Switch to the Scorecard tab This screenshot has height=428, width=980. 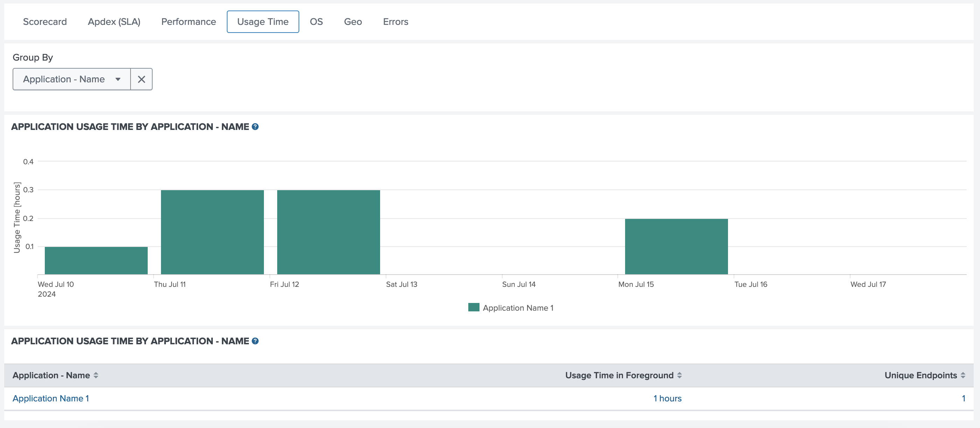click(45, 22)
